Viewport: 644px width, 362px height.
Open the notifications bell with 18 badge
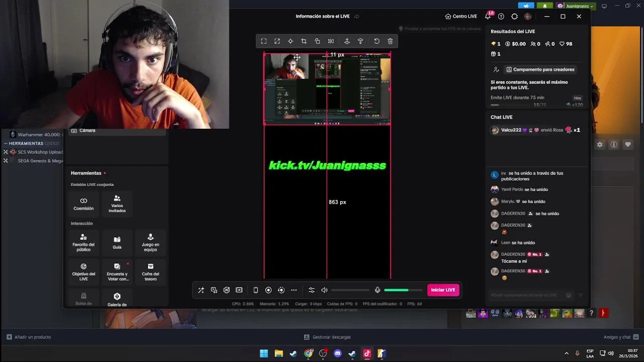488,16
